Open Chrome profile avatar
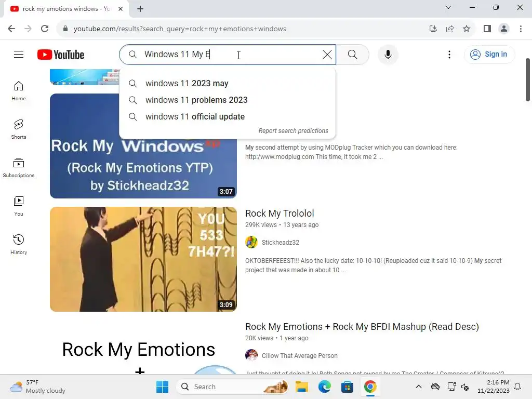 pos(504,29)
